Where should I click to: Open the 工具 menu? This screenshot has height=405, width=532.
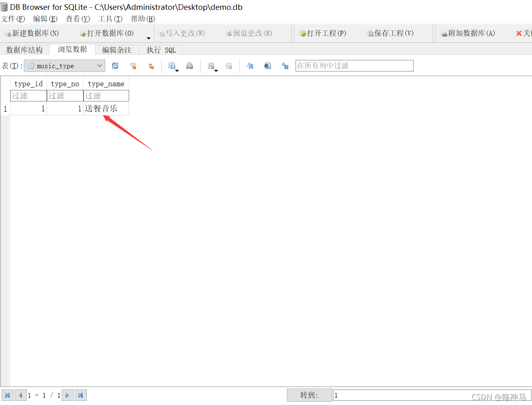coord(110,19)
